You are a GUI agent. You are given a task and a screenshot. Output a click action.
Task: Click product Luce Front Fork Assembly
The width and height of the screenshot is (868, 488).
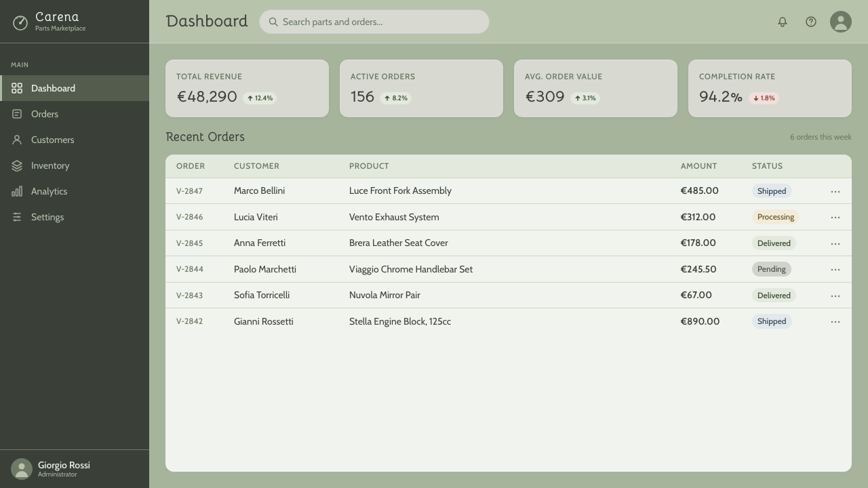click(400, 190)
